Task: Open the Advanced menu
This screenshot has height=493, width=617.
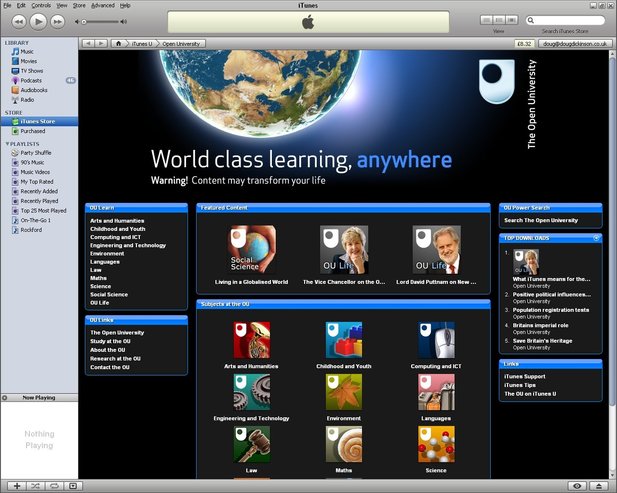Action: [x=103, y=6]
